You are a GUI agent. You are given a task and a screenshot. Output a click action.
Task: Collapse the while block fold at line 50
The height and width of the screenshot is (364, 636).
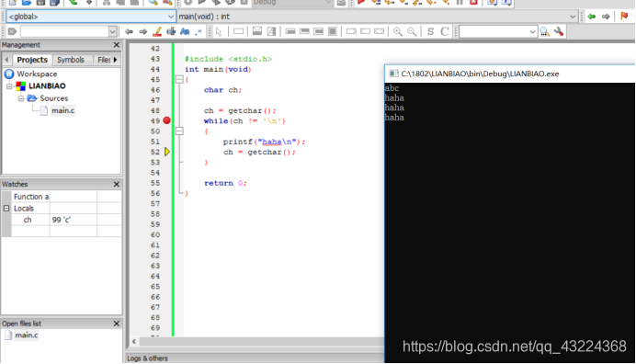[x=179, y=131]
